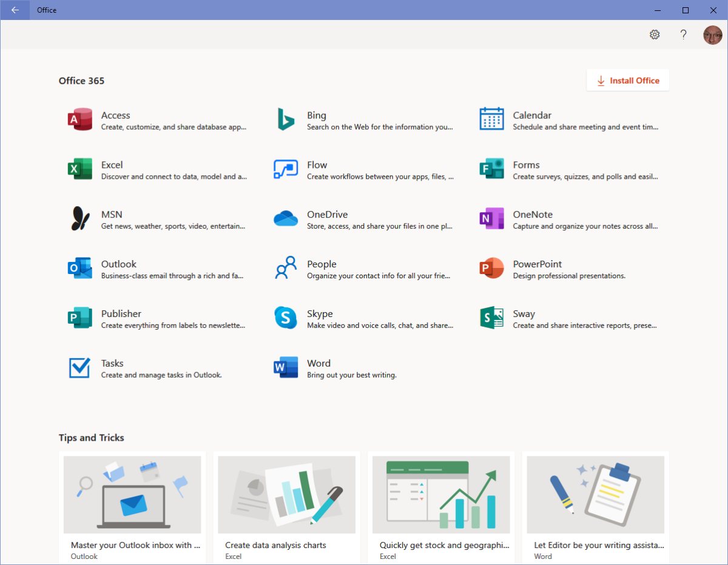
Task: Open settings with the gear icon
Action: click(655, 35)
